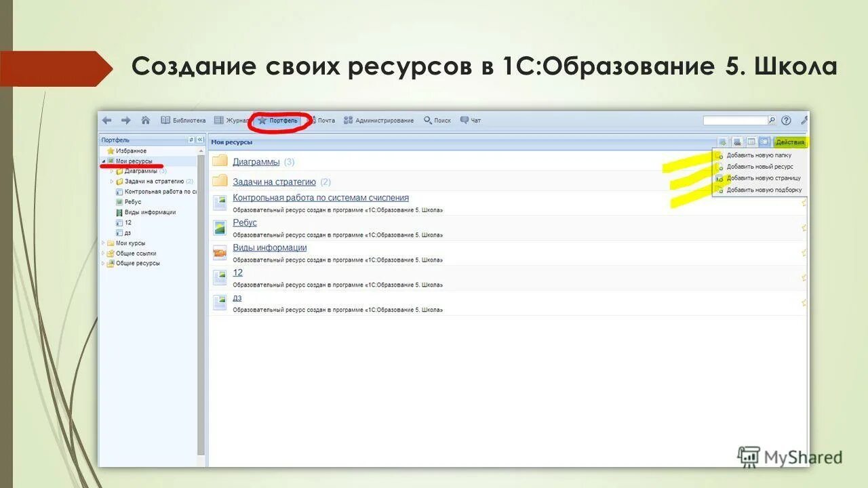Expand the Диаграммы folder in the tree
Image resolution: width=868 pixels, height=488 pixels.
112,171
